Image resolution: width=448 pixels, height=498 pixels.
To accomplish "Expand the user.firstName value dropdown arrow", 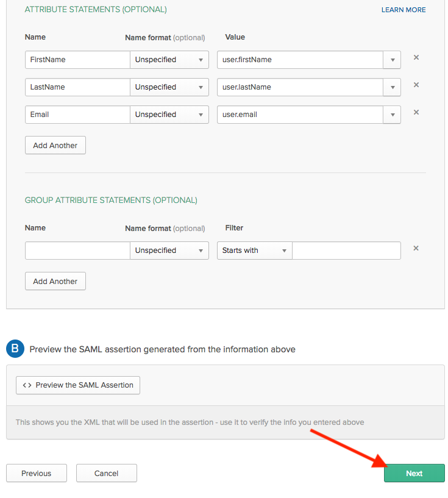I will (392, 60).
